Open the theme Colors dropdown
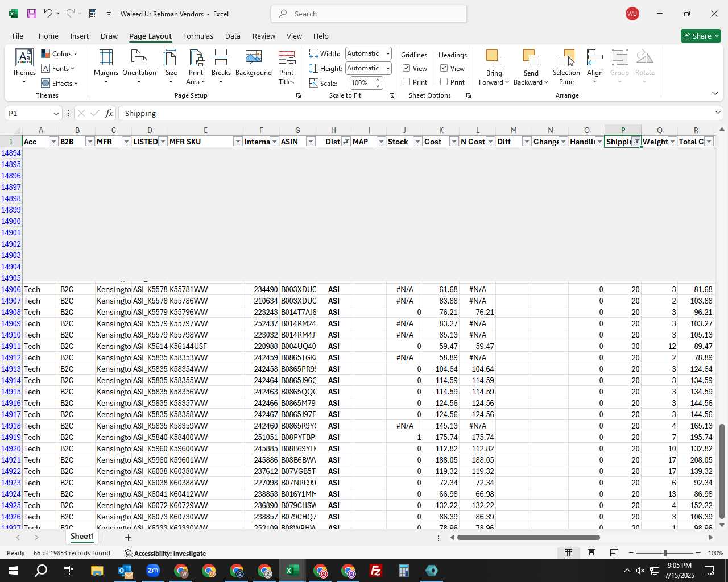 pos(59,54)
